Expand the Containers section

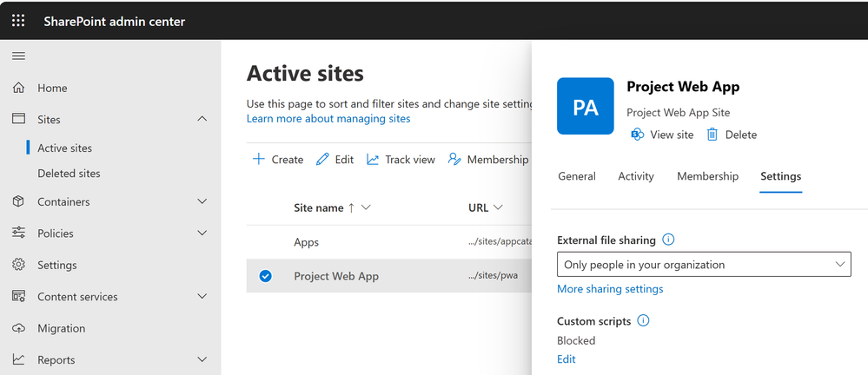click(x=202, y=201)
